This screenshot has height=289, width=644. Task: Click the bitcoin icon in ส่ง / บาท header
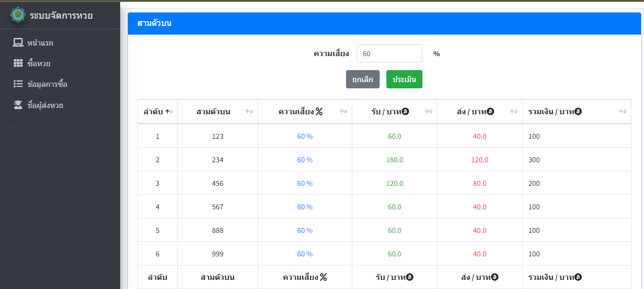tap(490, 111)
